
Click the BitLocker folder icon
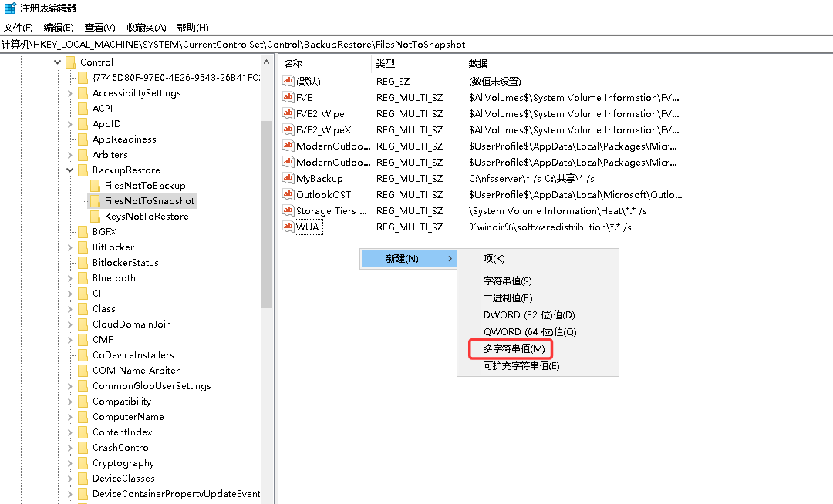(83, 247)
